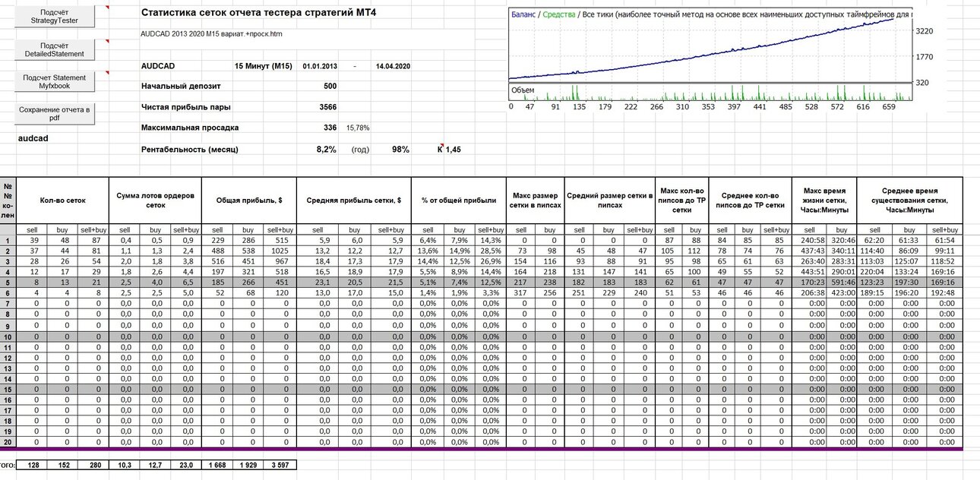Select the Общая прибыль, $ header
Viewport: 980px width, 480px height.
[x=248, y=201]
